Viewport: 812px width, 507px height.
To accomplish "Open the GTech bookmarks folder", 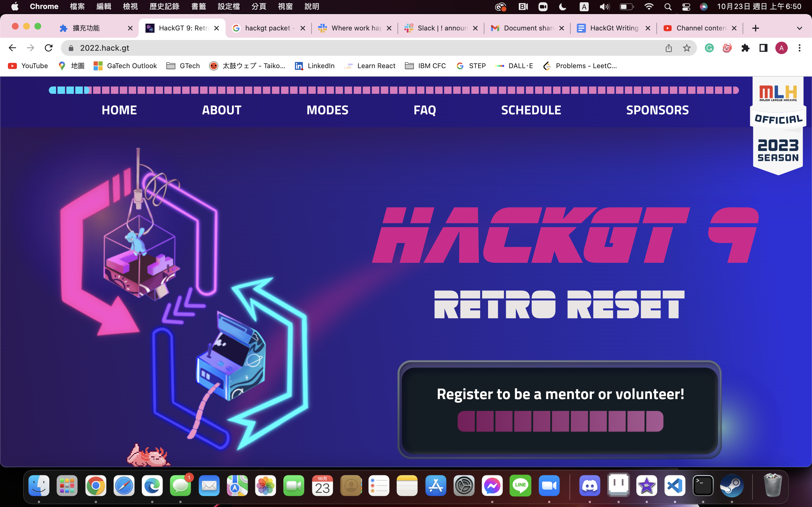I will point(183,66).
